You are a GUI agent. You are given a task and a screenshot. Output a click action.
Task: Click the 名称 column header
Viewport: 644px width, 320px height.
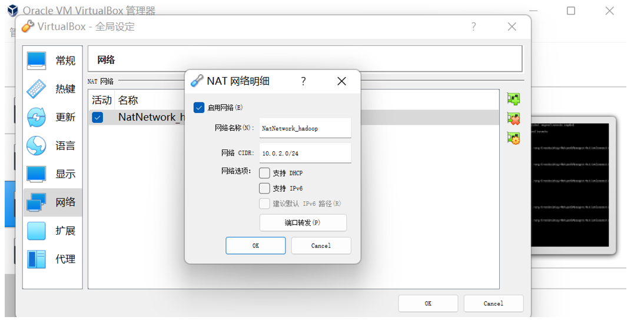point(128,99)
